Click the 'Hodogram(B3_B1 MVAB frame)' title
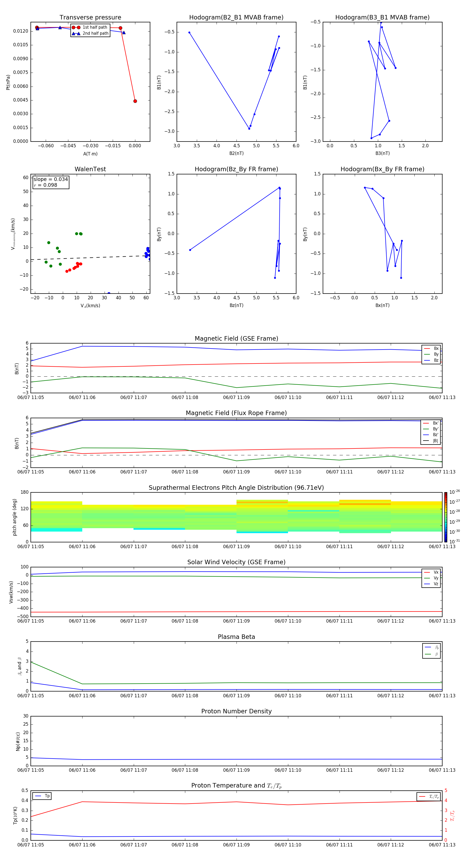 [x=382, y=18]
